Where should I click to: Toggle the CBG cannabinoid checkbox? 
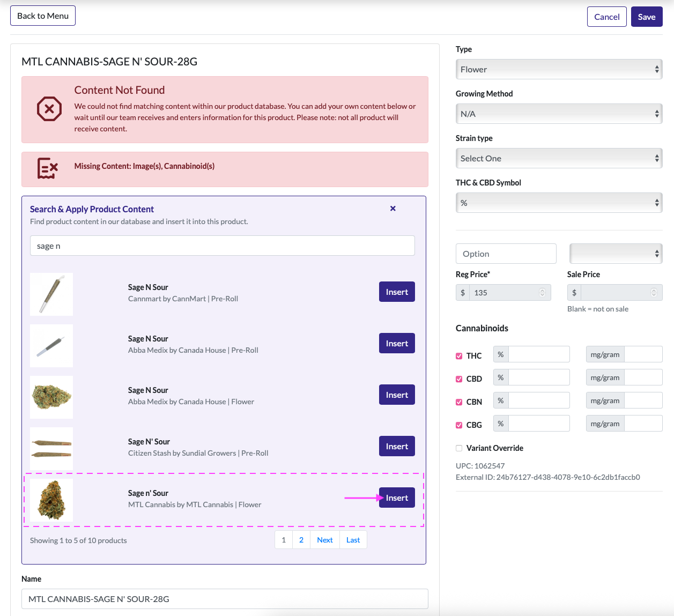(459, 425)
